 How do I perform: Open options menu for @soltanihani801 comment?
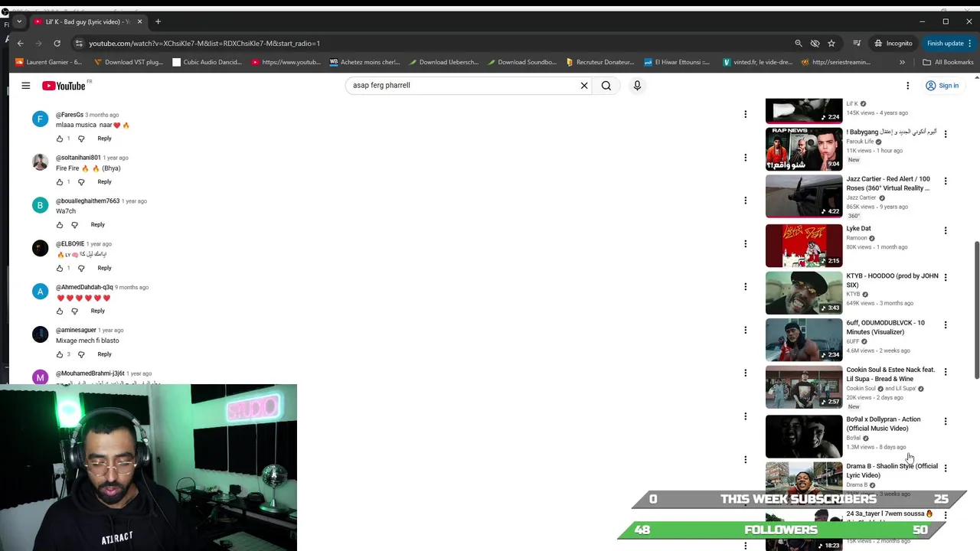[x=745, y=158]
